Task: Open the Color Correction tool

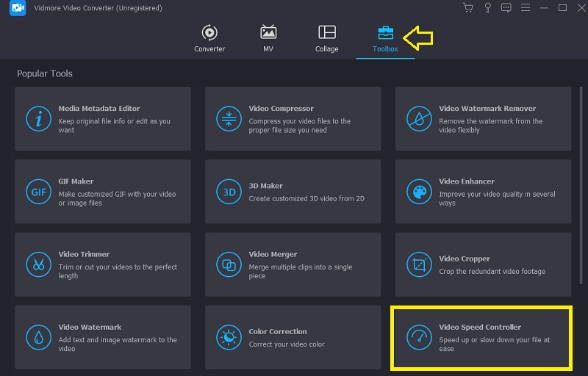Action: [293, 337]
